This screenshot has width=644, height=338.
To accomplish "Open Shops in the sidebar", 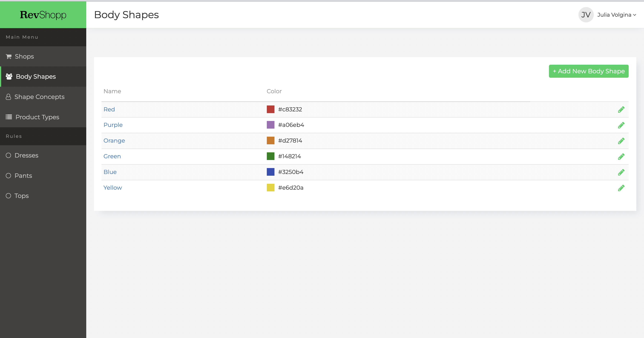I will tap(43, 56).
